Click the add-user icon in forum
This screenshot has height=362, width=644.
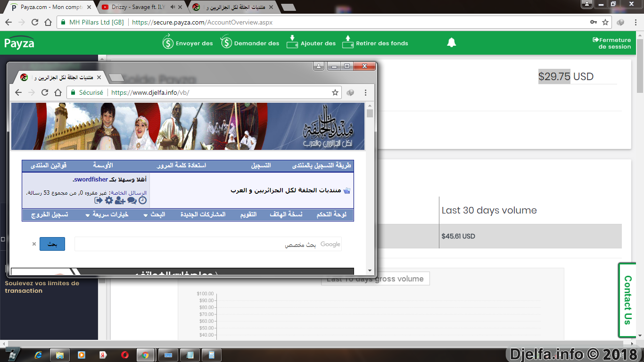tap(120, 200)
